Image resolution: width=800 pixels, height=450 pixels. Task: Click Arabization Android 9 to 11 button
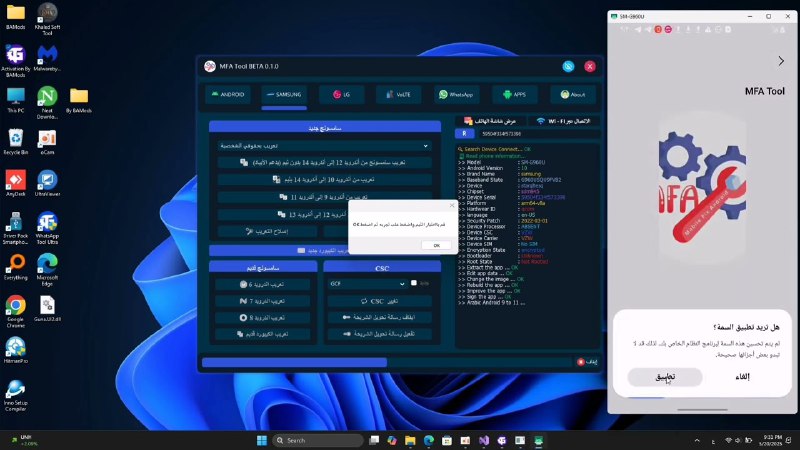coord(324,196)
